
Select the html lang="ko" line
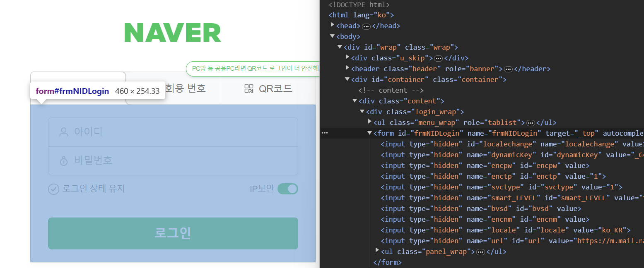pos(361,15)
